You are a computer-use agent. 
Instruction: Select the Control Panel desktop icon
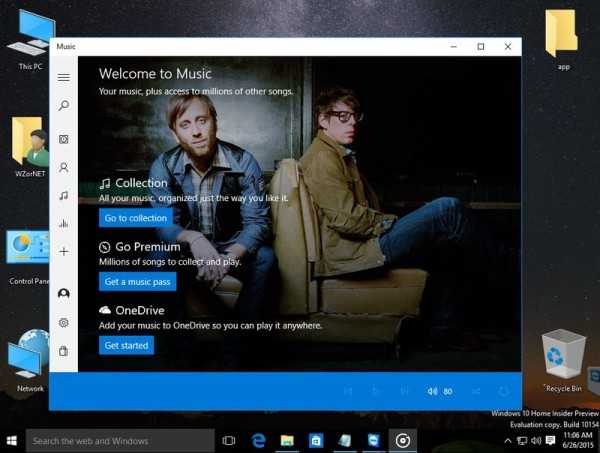click(28, 258)
